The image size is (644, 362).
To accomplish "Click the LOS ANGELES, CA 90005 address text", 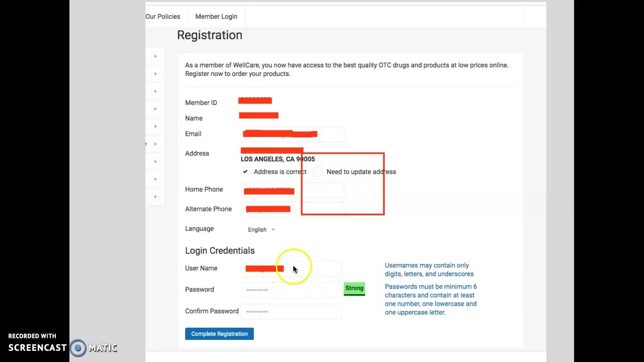I will pyautogui.click(x=278, y=159).
